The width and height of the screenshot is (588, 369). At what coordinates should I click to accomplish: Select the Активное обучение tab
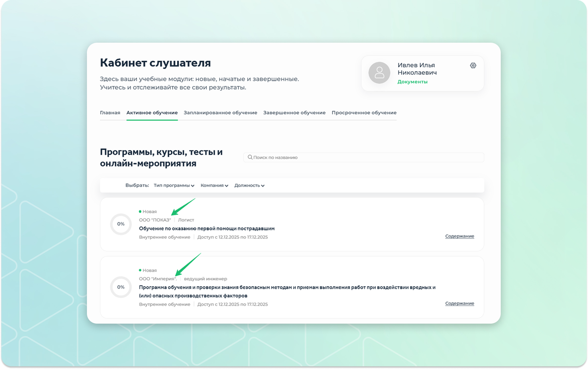(x=152, y=113)
